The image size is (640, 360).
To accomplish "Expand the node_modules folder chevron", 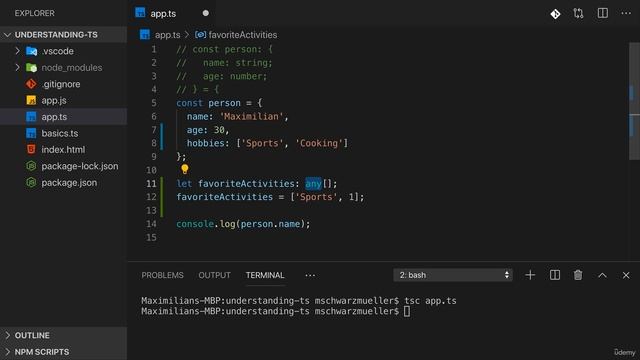I will 17,67.
